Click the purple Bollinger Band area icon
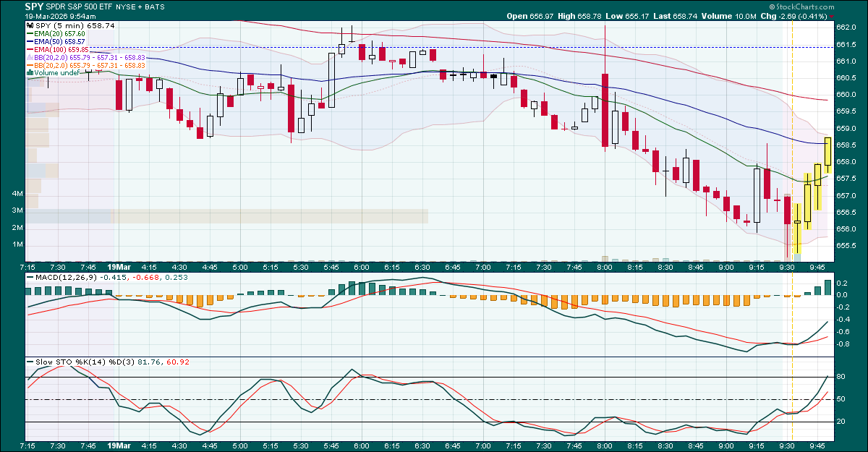 (30, 57)
